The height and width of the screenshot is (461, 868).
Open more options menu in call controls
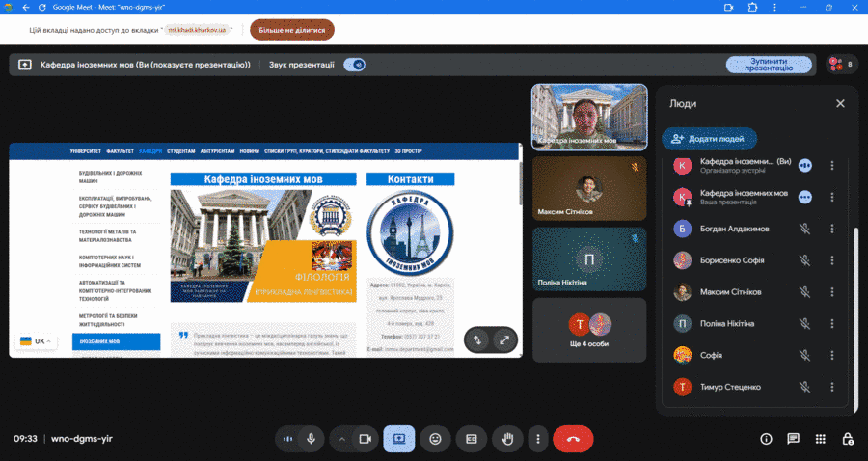pos(538,439)
